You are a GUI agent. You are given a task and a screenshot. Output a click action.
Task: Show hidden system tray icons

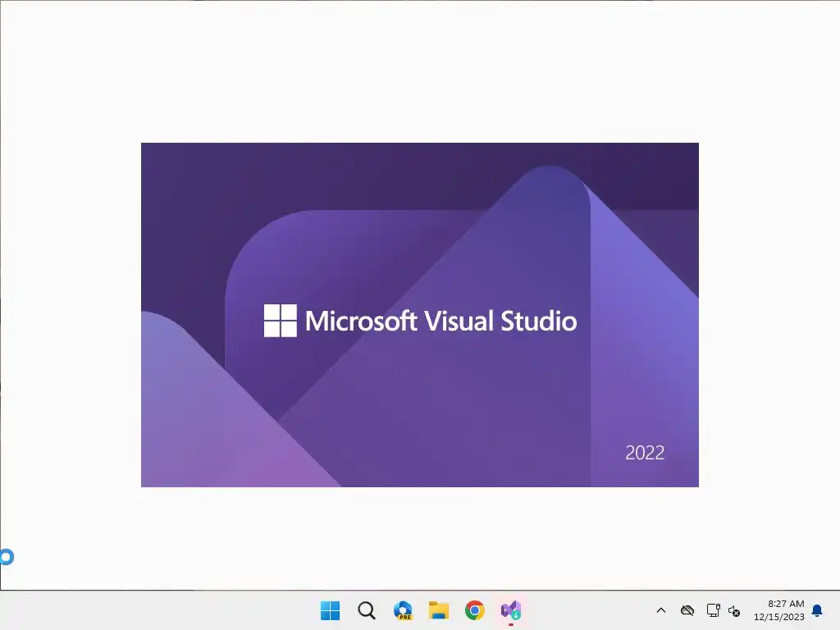coord(661,610)
